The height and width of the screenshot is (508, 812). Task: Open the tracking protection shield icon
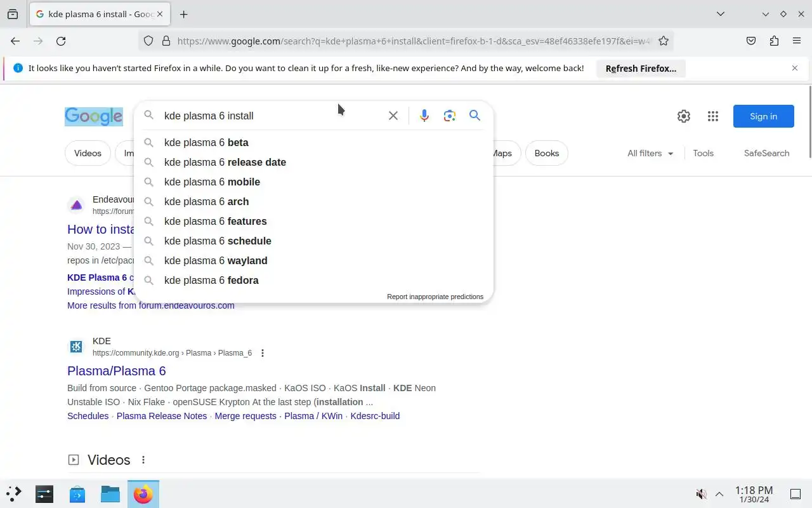pos(148,41)
